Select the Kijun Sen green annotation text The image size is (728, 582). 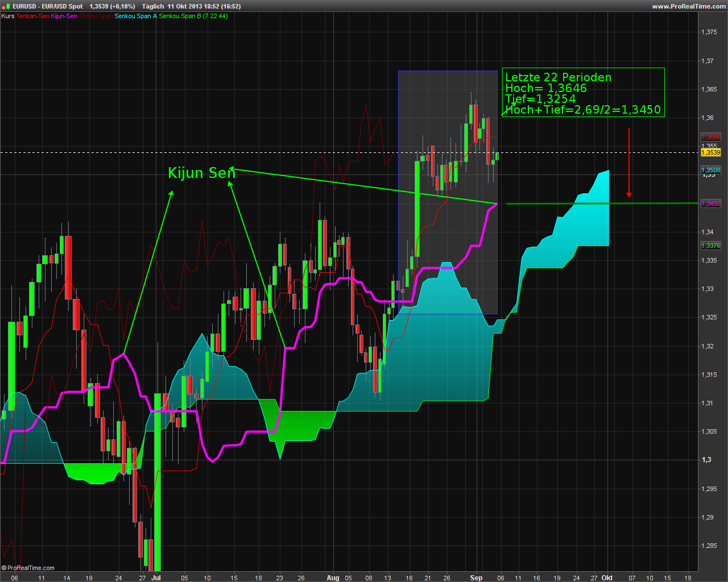[202, 173]
